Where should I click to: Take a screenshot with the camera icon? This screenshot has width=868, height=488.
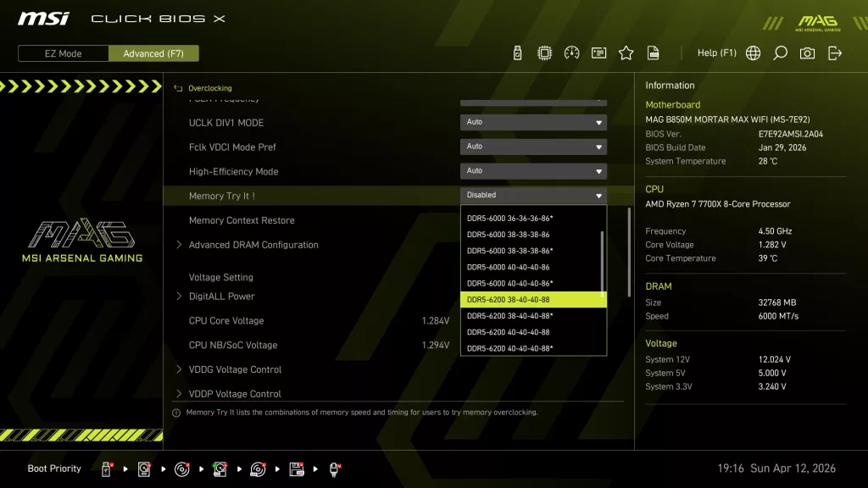(x=807, y=53)
